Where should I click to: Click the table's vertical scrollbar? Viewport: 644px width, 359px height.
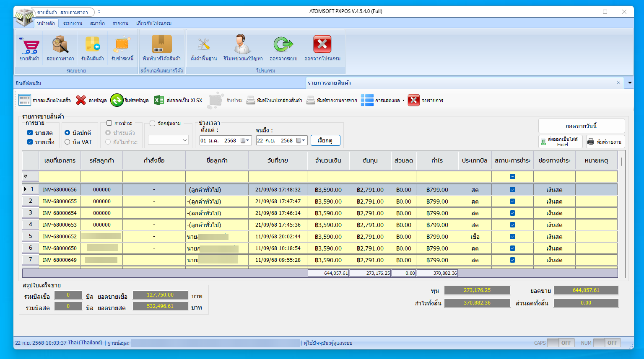click(621, 209)
